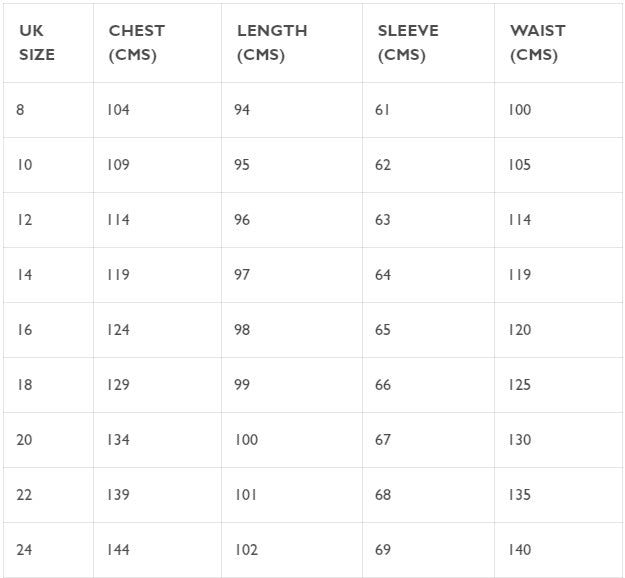Select chest value 134 for size 20
The image size is (625, 578).
118,440
